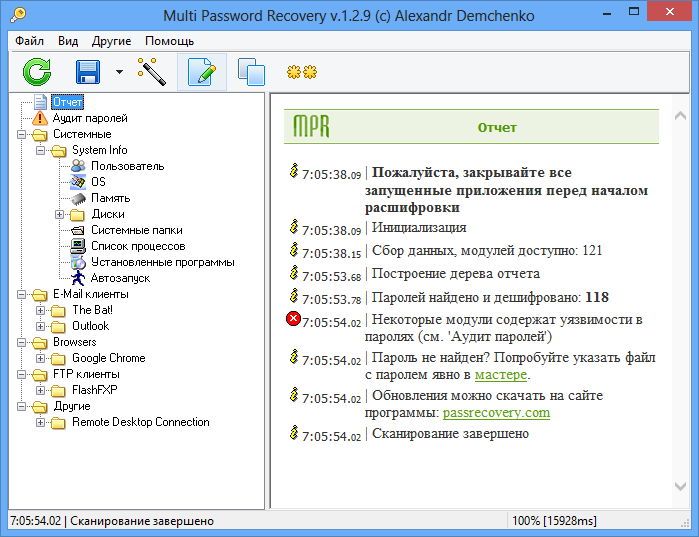Screen dimensions: 699x537
Task: Click the yellow asterisks password toolbar icon
Action: (x=302, y=72)
